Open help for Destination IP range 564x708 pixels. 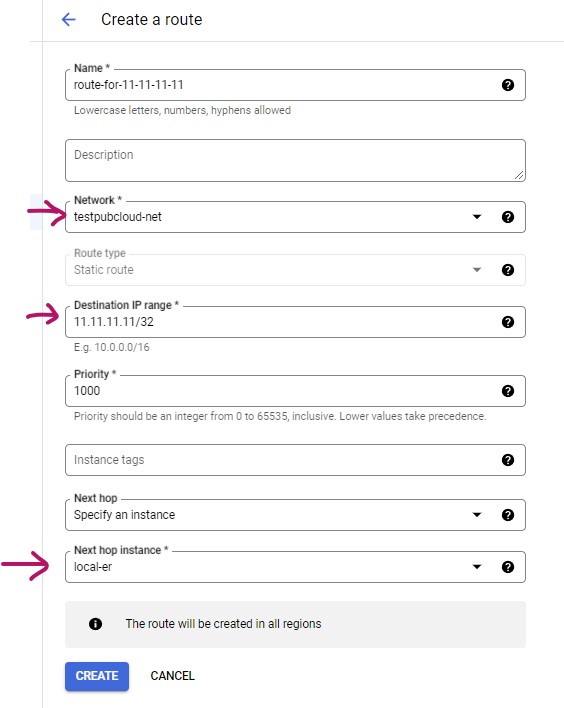coord(508,321)
